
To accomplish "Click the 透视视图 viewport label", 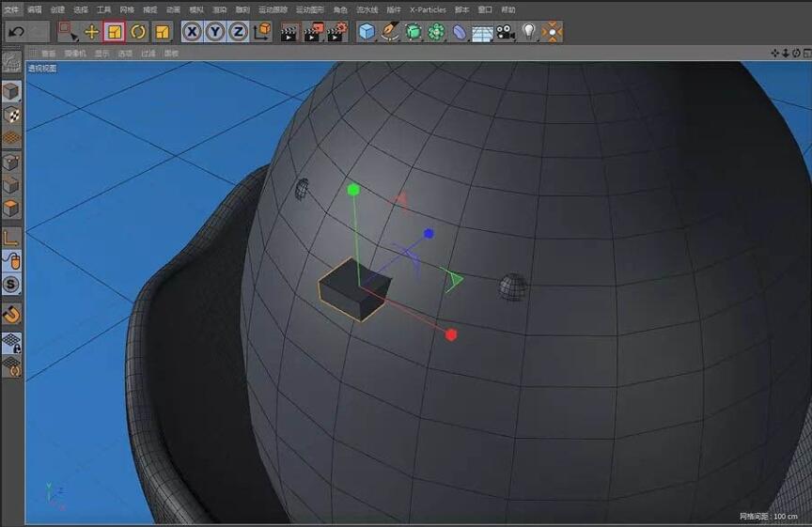I will click(42, 69).
